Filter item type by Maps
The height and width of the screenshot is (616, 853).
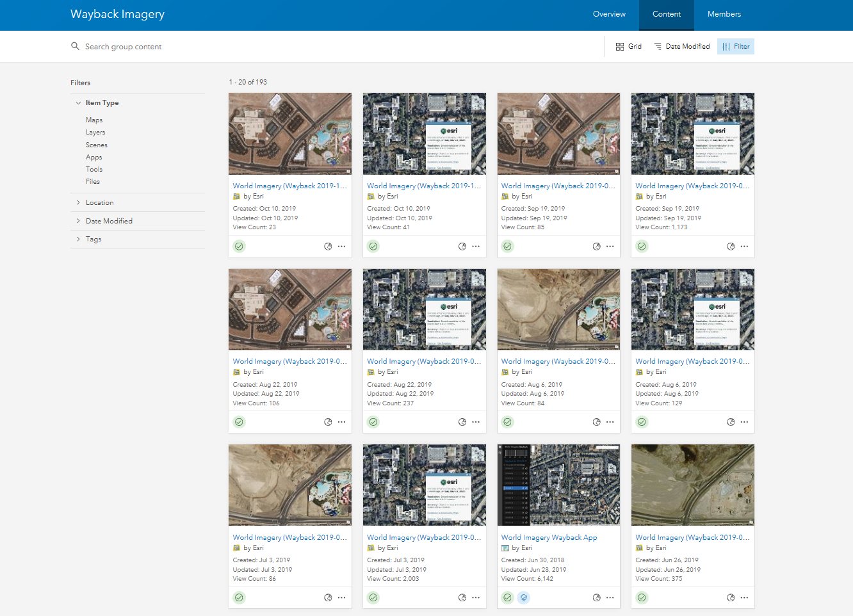(x=94, y=120)
